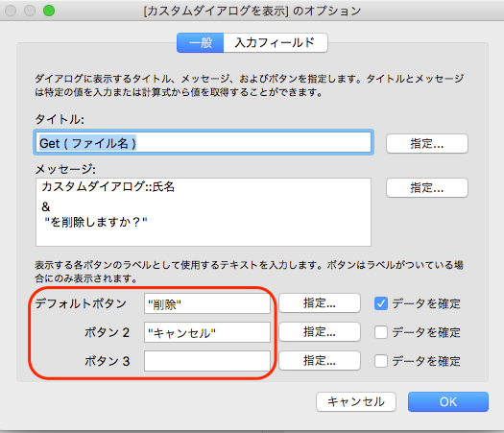Click the タイトル: label text

pos(60,120)
